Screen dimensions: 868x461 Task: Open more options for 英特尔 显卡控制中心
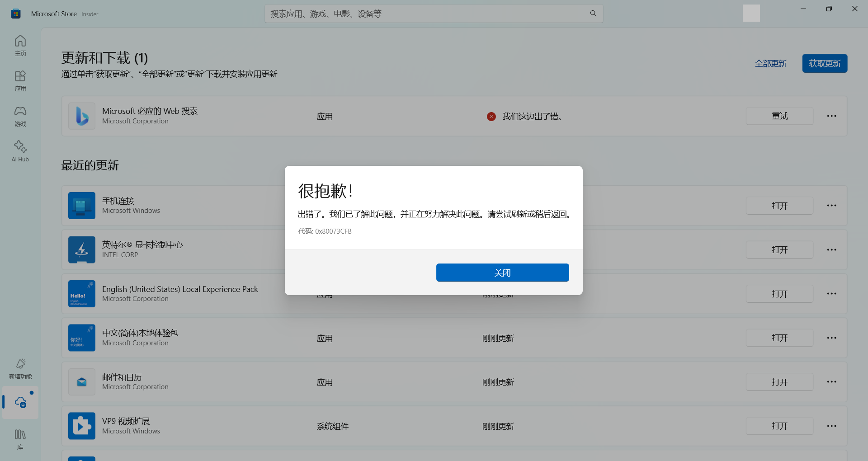(x=831, y=249)
